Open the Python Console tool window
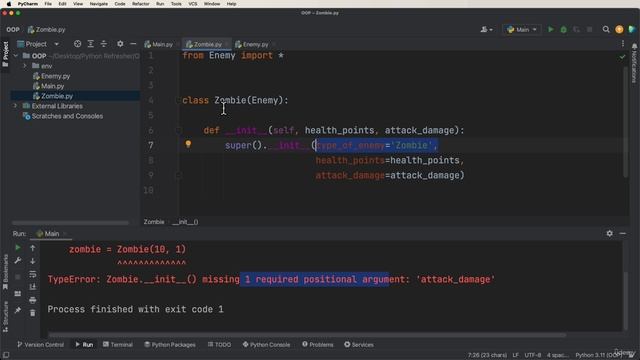Screen dimensions: 640x360 pos(266,344)
